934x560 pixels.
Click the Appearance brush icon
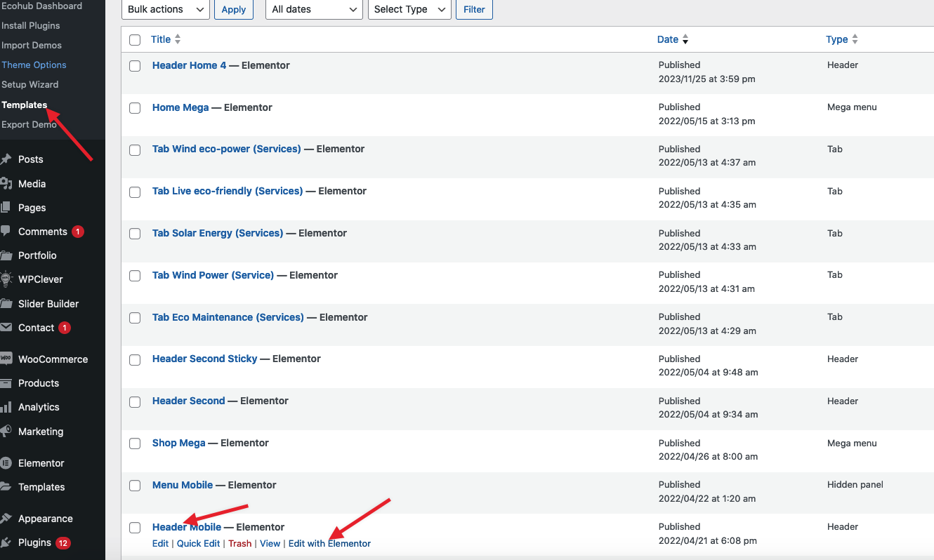(6, 519)
